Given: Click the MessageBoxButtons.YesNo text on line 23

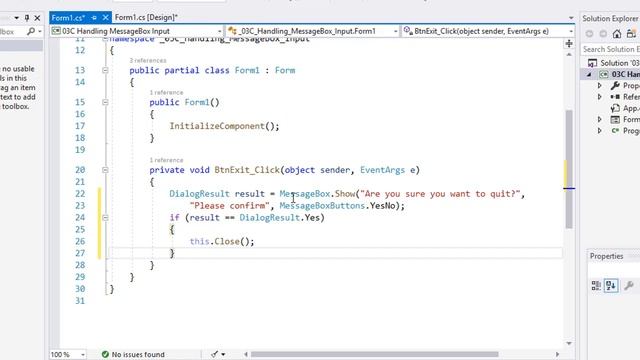Looking at the screenshot, I should tap(339, 206).
